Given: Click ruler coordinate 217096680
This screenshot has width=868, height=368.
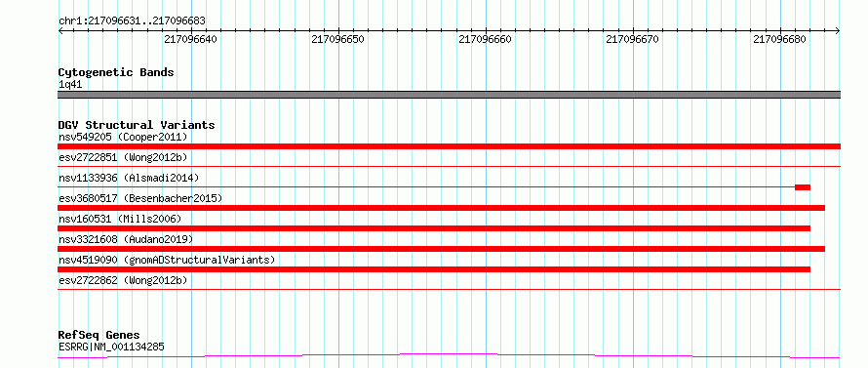Looking at the screenshot, I should pos(779,39).
